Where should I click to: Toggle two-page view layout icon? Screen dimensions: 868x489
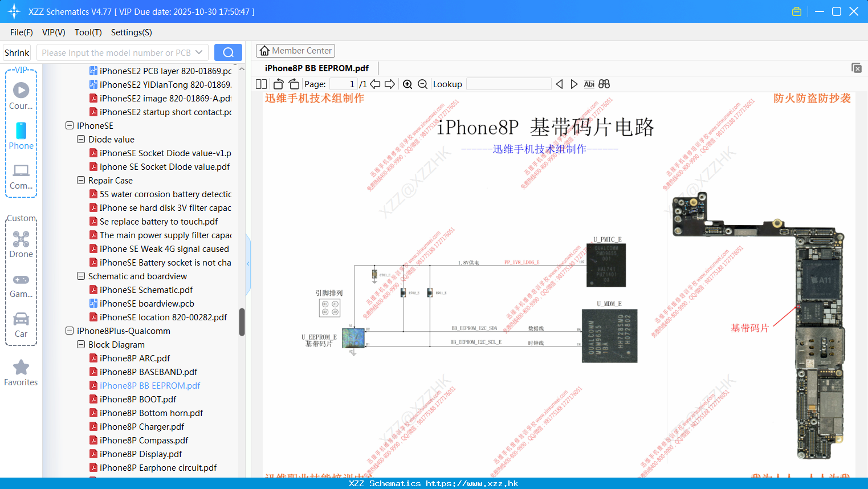tap(261, 84)
